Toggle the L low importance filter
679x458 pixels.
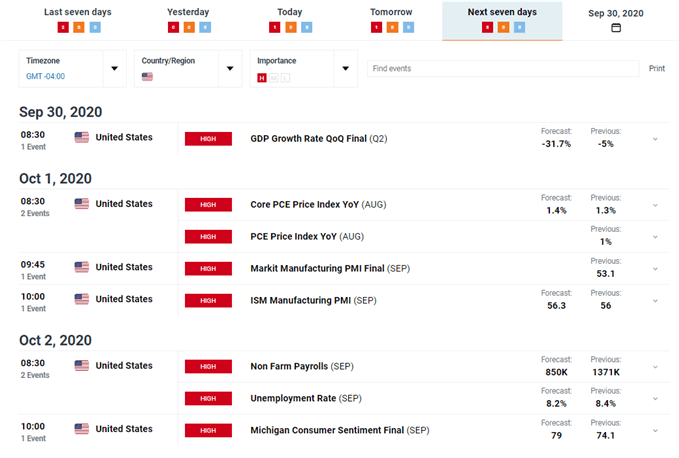285,78
